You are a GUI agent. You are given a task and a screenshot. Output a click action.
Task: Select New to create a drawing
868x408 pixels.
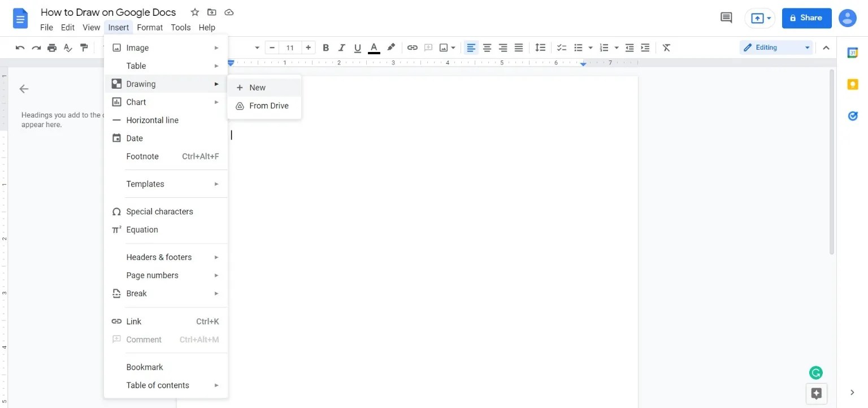click(257, 88)
